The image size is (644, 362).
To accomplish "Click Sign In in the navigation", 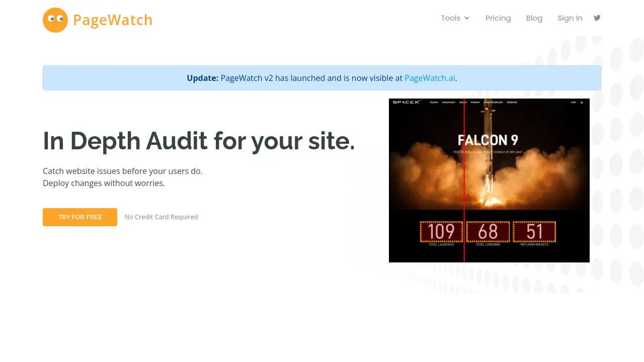I will pos(570,18).
